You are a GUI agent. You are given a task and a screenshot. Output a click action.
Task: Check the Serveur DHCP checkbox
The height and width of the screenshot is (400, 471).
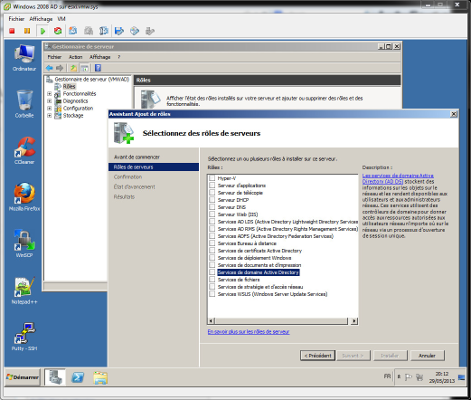coord(212,200)
